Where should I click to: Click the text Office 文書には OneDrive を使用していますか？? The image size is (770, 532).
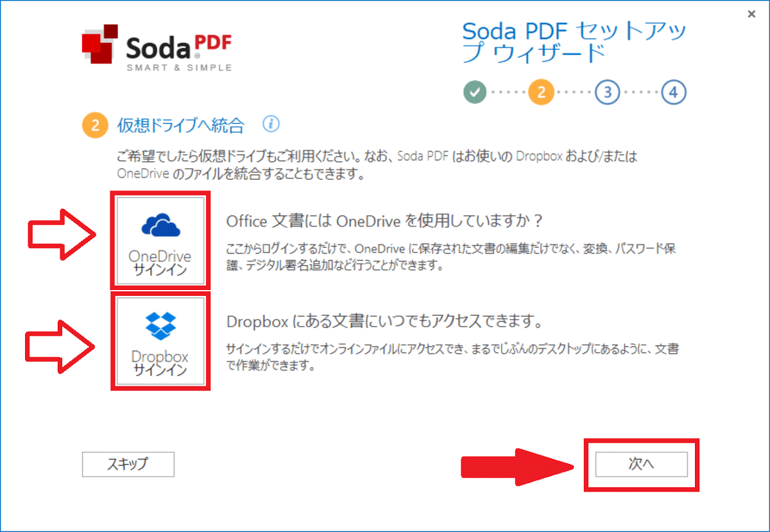tap(385, 221)
